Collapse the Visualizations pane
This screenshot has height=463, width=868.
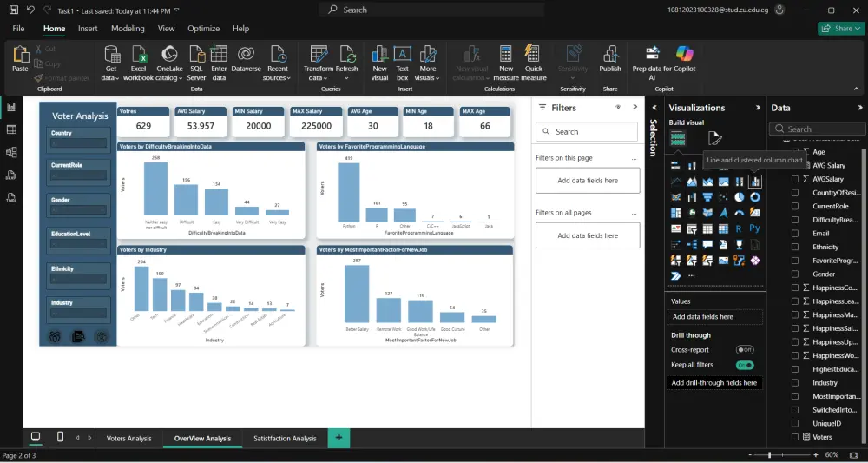coord(758,108)
